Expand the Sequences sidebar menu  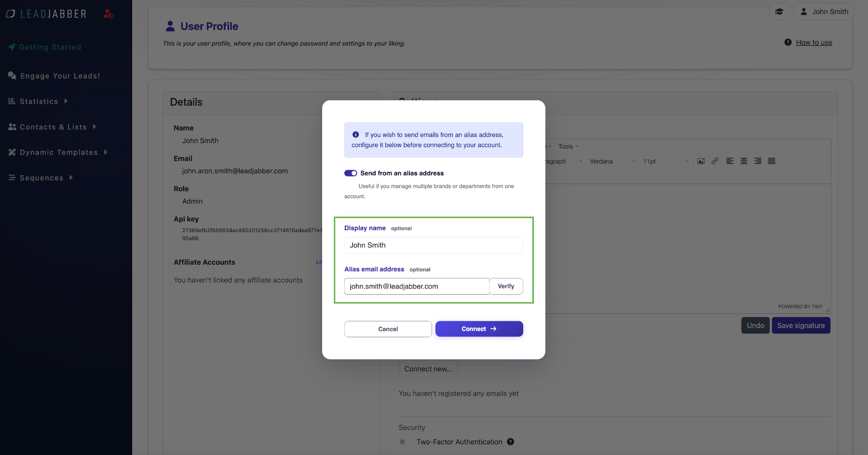pyautogui.click(x=41, y=178)
